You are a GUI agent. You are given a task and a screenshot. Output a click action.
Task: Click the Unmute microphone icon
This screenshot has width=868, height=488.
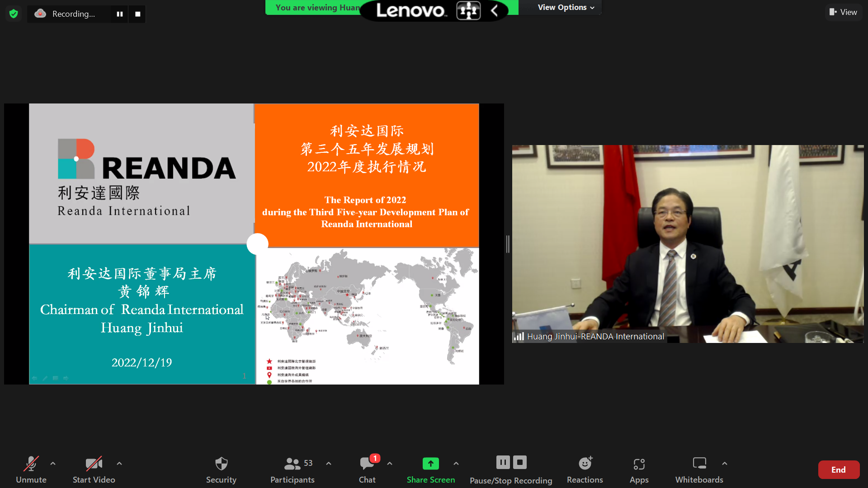pyautogui.click(x=31, y=464)
